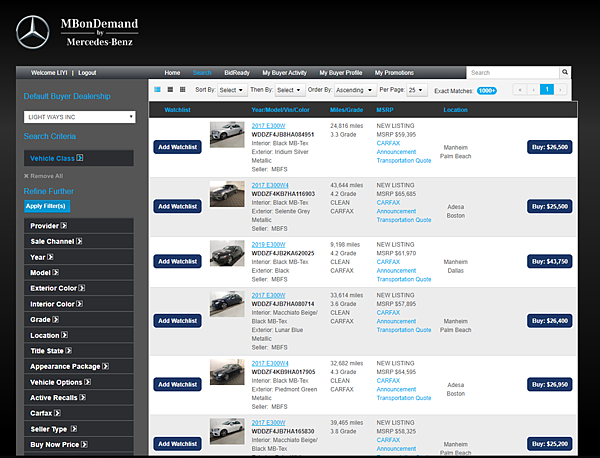Click Remove All criteria

click(43, 176)
